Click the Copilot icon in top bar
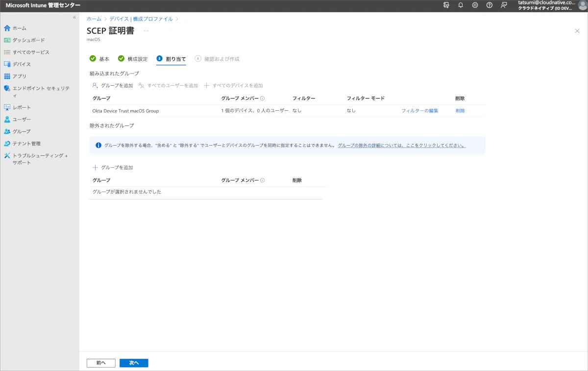588x371 pixels. coord(446,5)
